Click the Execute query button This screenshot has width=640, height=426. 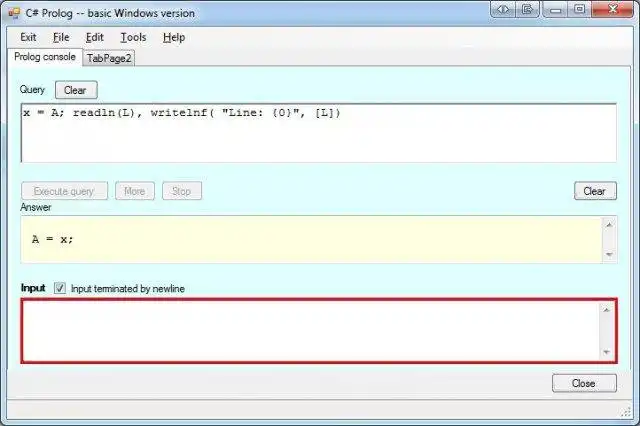(64, 191)
